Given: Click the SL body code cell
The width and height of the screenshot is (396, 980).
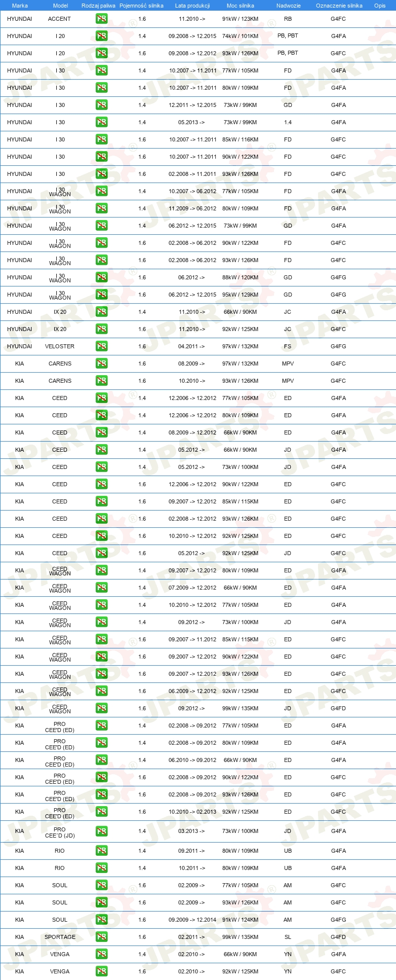Looking at the screenshot, I should [288, 937].
